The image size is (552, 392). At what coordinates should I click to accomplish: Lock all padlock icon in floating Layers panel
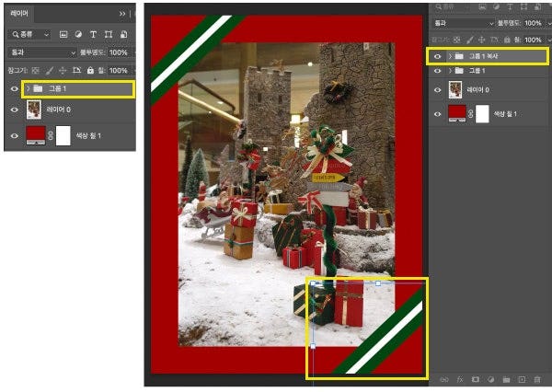click(x=90, y=71)
